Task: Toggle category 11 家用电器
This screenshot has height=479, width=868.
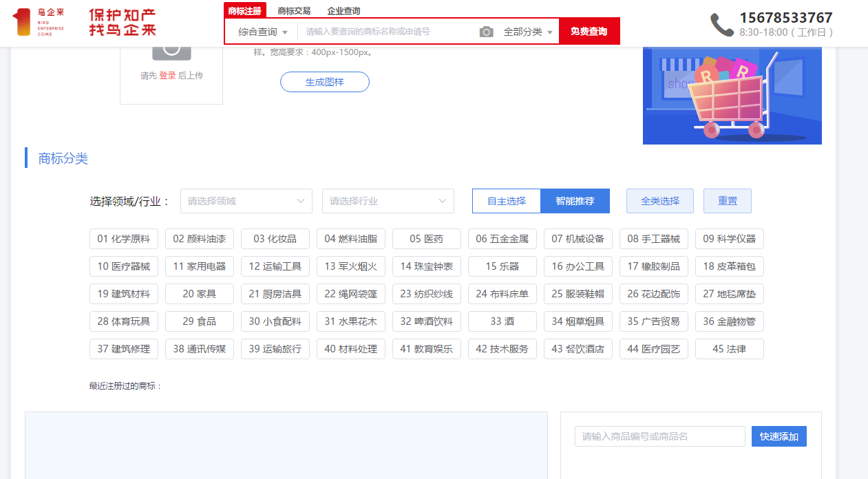Action: click(x=200, y=266)
